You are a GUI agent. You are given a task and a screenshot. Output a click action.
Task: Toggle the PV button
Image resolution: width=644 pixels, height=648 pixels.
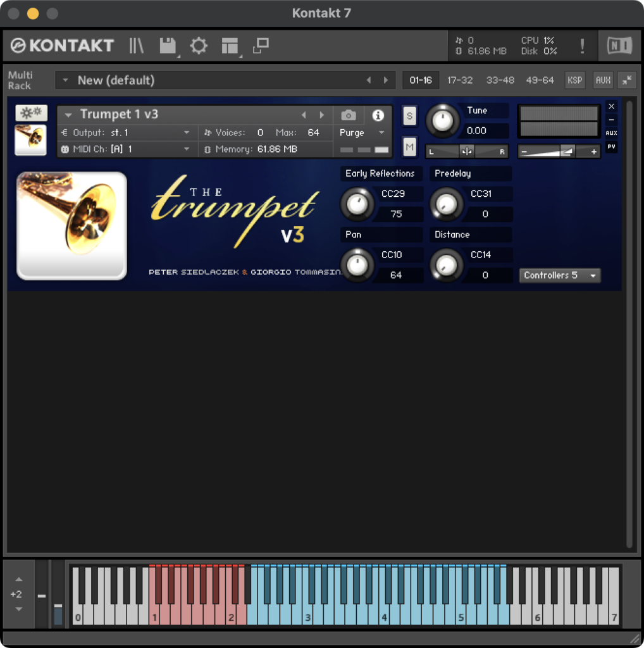click(611, 146)
